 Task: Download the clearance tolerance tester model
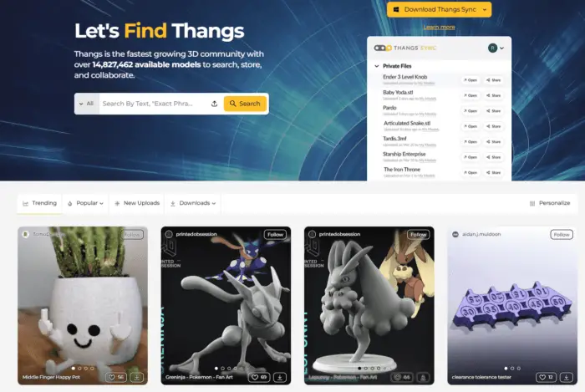(x=567, y=377)
